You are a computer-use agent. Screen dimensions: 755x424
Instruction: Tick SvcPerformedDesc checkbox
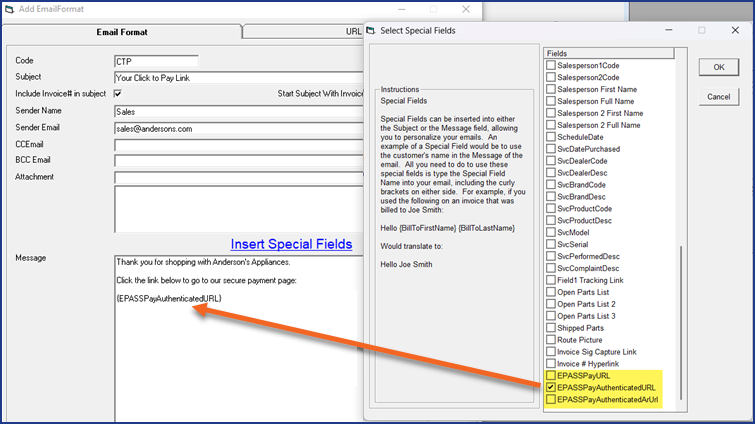point(551,256)
